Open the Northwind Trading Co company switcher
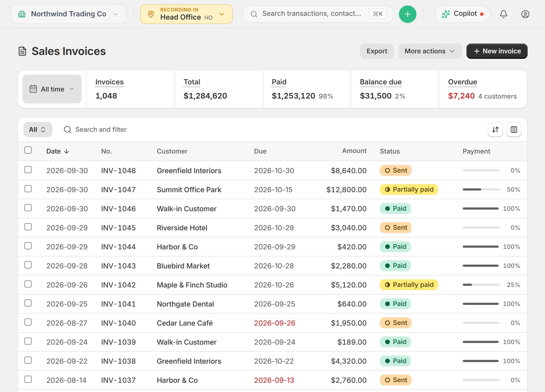Screen dimensions: 545x392 [x=69, y=14]
